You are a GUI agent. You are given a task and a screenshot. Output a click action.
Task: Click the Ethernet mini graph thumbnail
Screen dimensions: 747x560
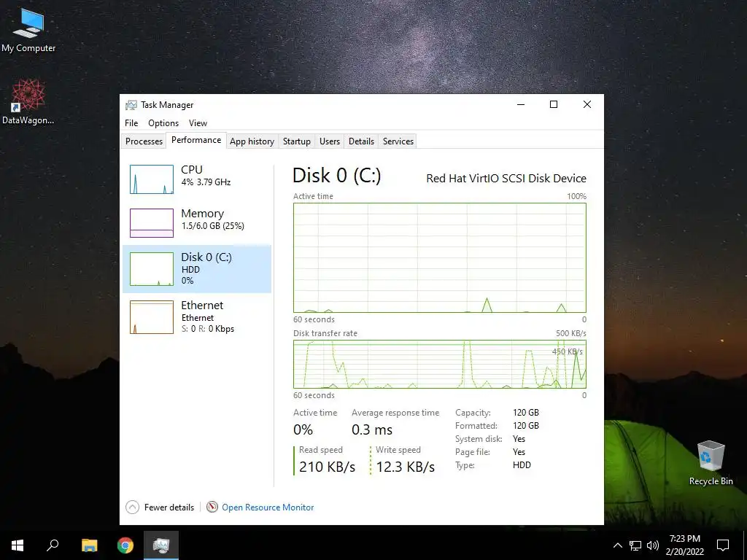tap(152, 317)
